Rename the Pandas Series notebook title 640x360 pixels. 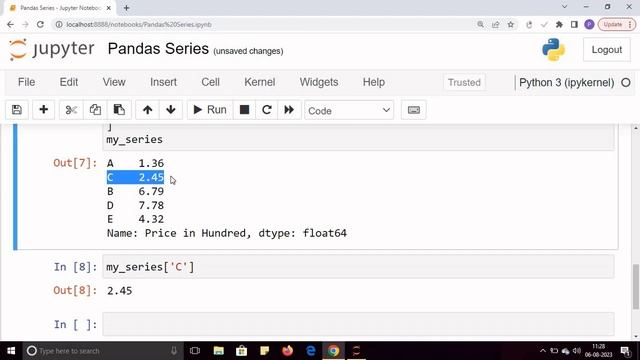158,49
